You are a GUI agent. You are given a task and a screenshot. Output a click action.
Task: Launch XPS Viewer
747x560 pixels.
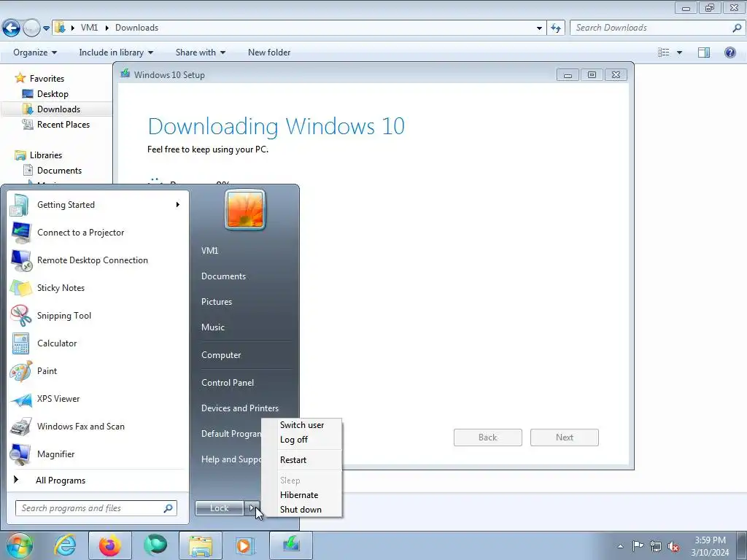97,399
